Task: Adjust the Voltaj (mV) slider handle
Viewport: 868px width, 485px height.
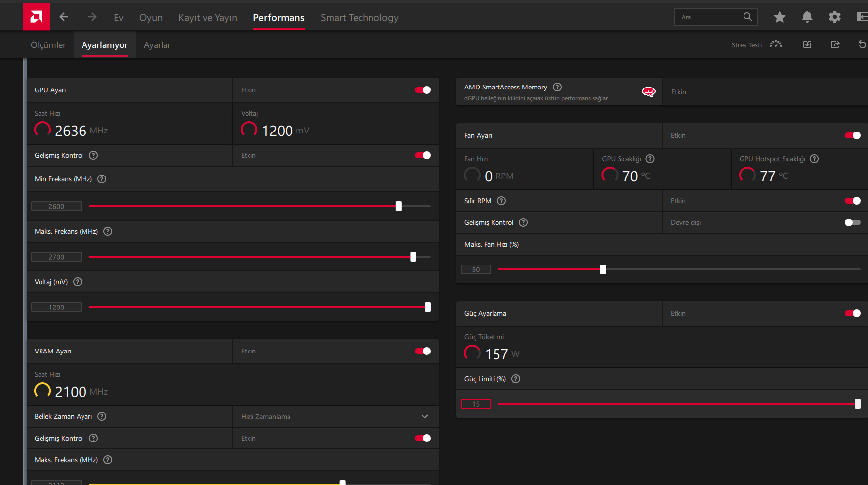Action: [x=428, y=307]
